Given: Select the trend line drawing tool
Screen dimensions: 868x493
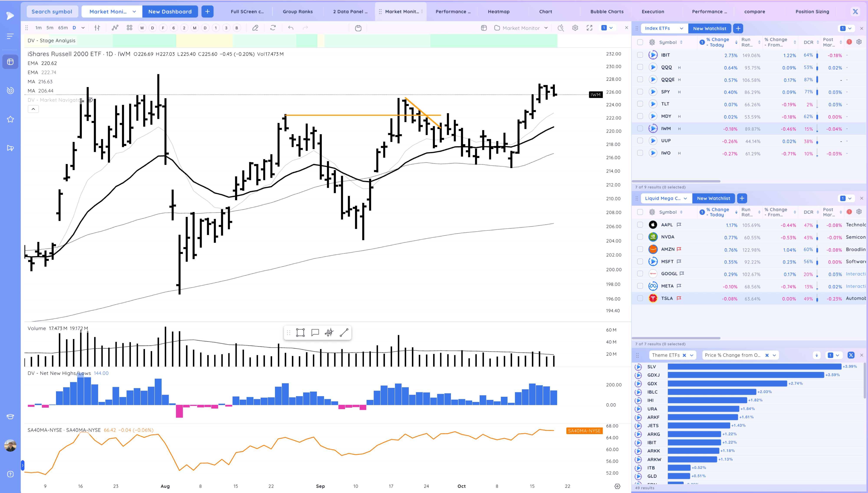Looking at the screenshot, I should tap(344, 333).
